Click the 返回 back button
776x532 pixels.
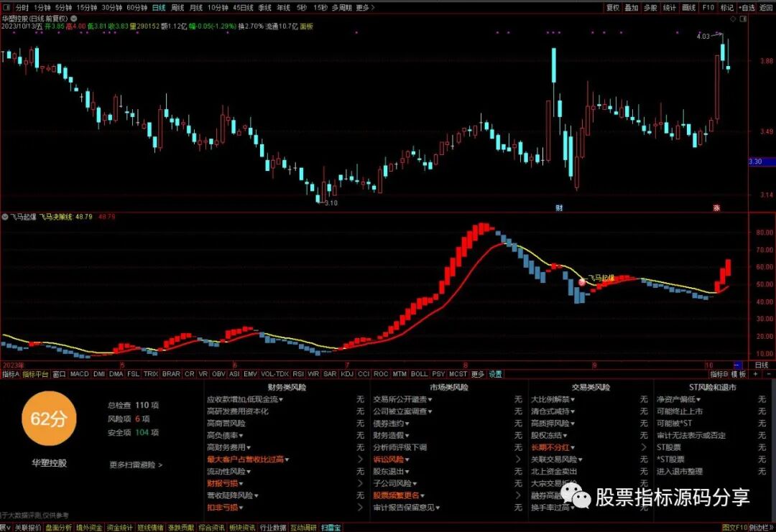(x=766, y=8)
